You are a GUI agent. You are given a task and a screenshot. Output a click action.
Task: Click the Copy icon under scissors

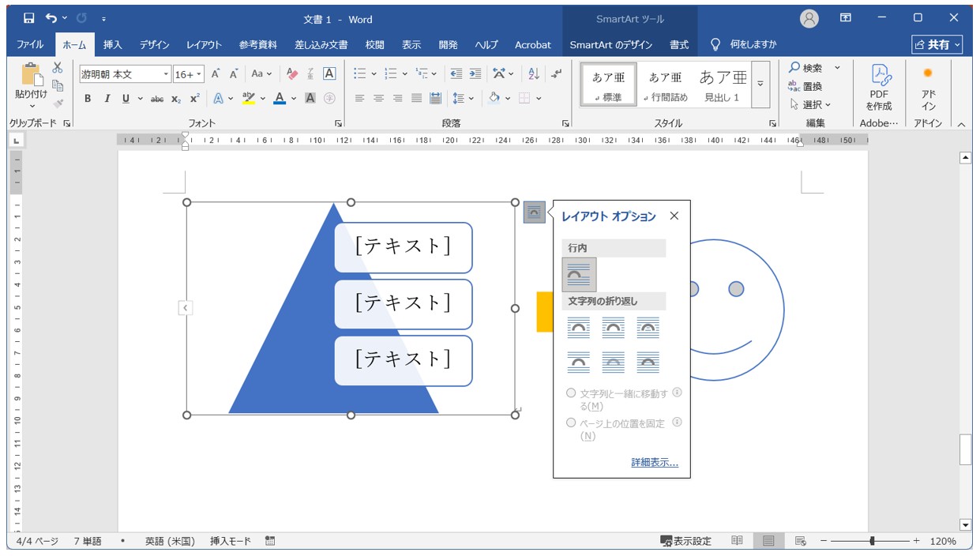tap(58, 85)
